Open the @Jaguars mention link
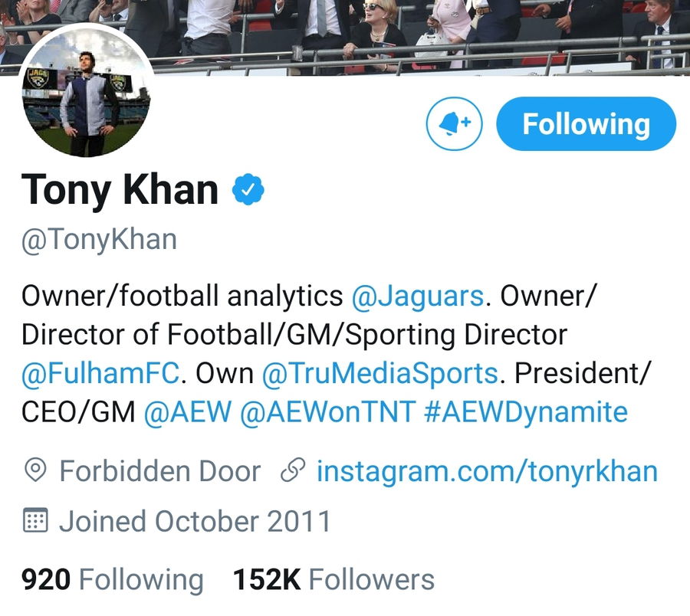The height and width of the screenshot is (616, 690). 418,295
